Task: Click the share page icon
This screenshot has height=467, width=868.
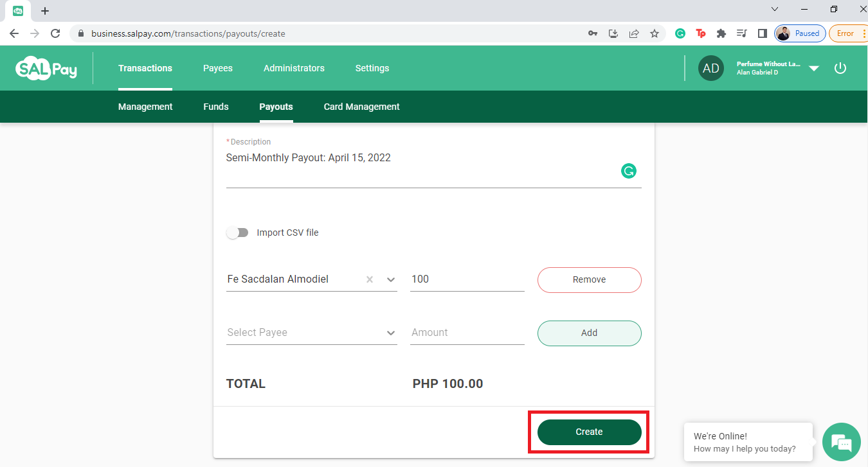Action: (x=634, y=33)
